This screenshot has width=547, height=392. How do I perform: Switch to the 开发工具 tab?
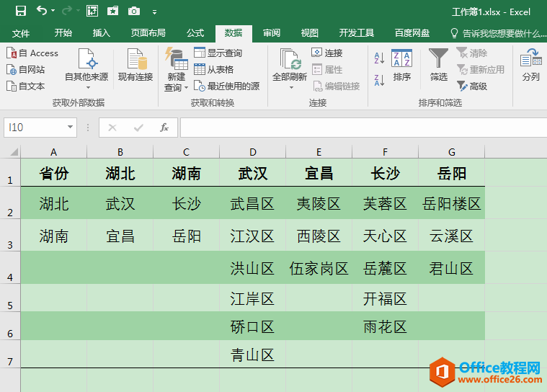click(357, 32)
